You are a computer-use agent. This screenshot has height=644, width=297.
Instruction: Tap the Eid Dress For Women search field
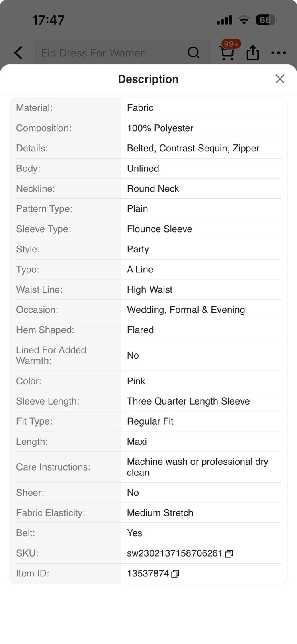pos(122,52)
